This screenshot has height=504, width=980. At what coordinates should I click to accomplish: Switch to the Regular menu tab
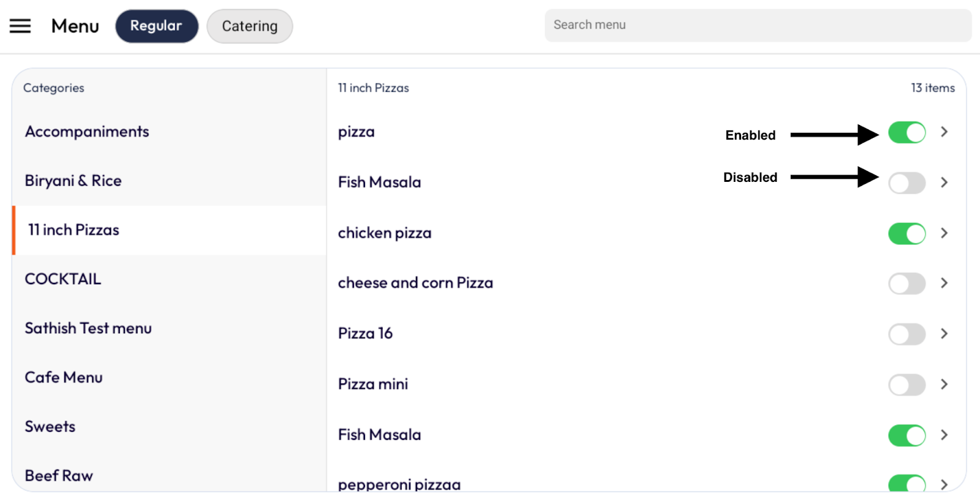click(156, 26)
